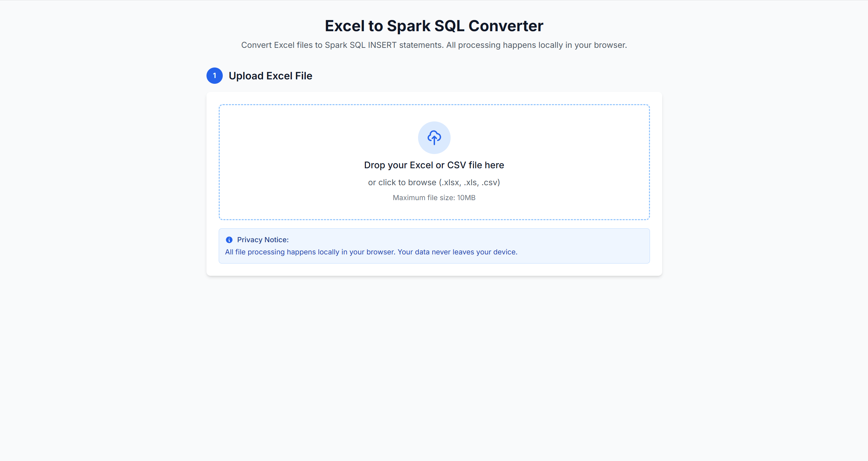Click the word "Converter" in the title
The width and height of the screenshot is (868, 461).
click(x=506, y=26)
